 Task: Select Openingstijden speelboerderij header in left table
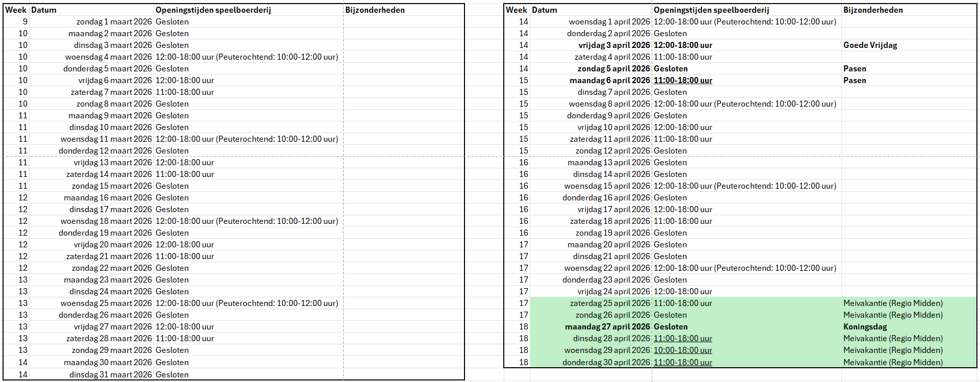click(213, 10)
